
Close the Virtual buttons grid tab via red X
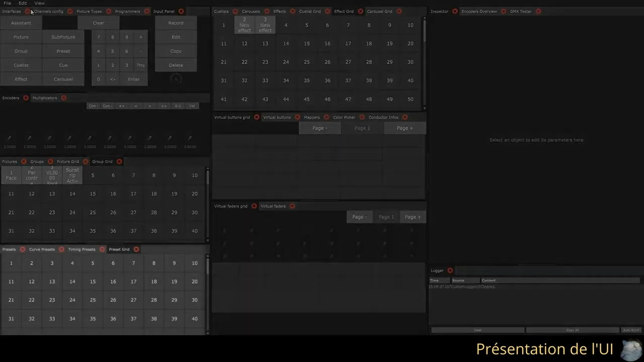pyautogui.click(x=257, y=117)
